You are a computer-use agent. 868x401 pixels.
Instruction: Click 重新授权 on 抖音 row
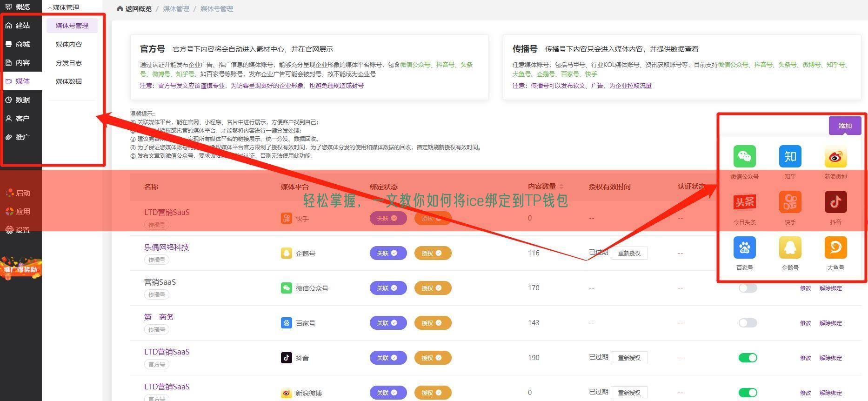click(629, 358)
